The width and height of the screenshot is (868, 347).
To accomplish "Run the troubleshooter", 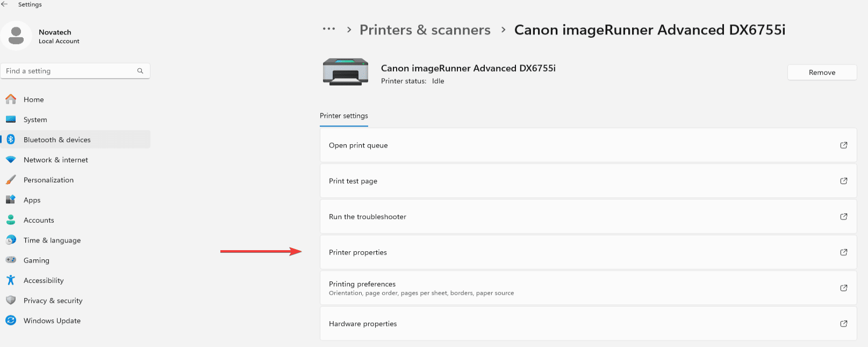I will [x=588, y=217].
